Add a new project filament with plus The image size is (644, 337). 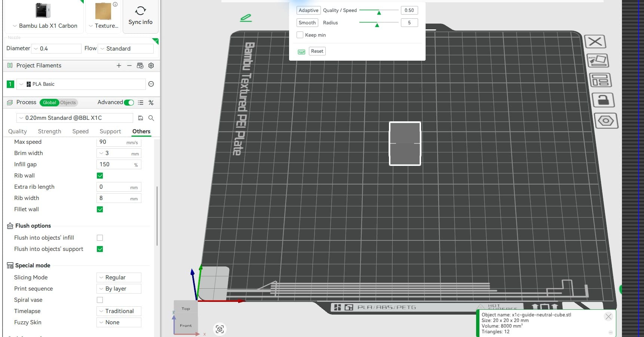pos(119,66)
